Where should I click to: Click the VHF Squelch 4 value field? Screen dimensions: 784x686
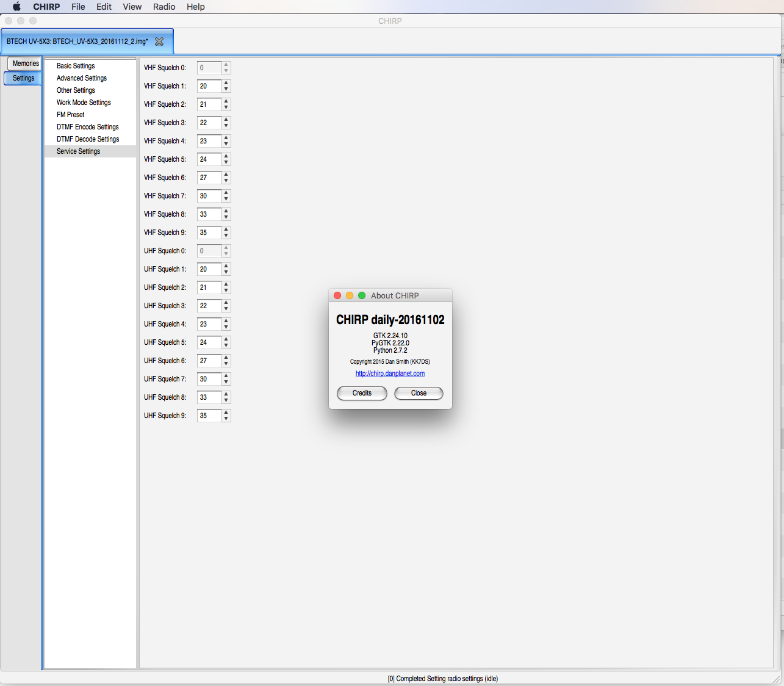209,141
